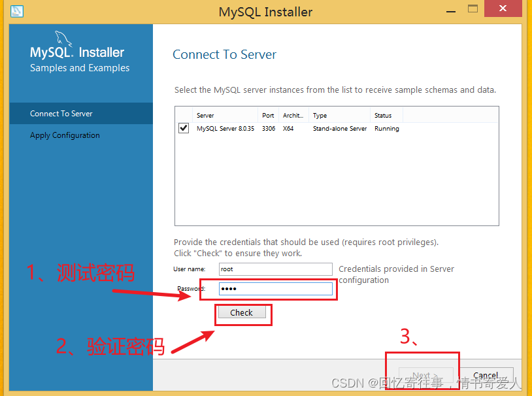Click the 'Connect To Server' page heading

click(x=225, y=55)
